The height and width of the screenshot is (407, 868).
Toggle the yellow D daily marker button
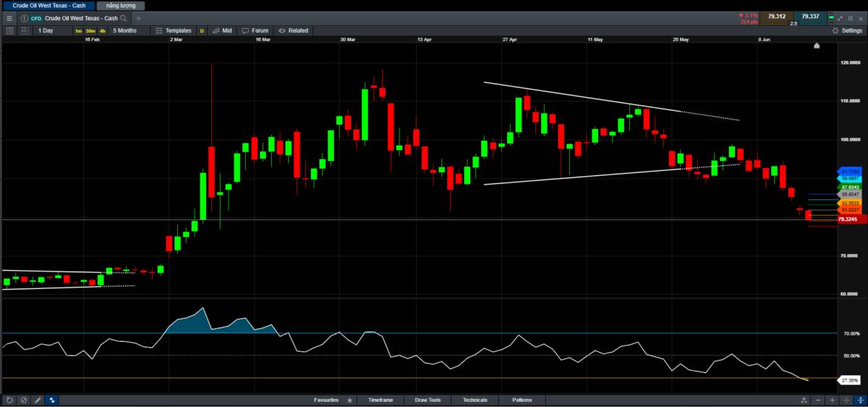click(x=202, y=30)
